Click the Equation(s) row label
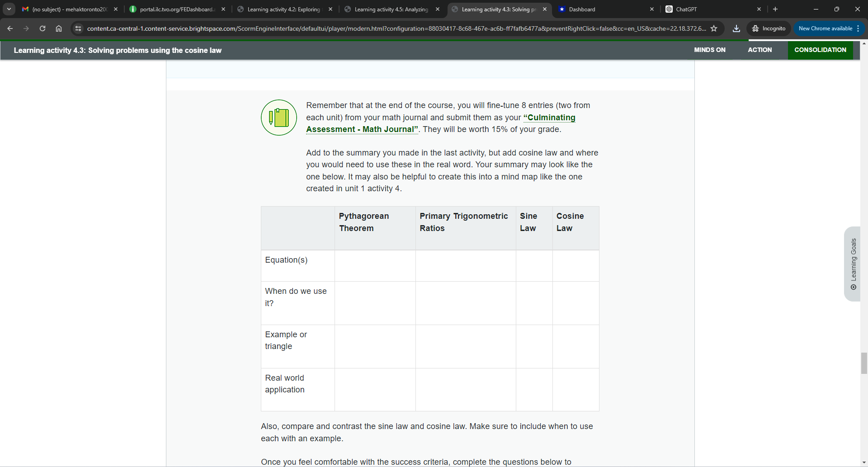The image size is (868, 467). point(286,260)
